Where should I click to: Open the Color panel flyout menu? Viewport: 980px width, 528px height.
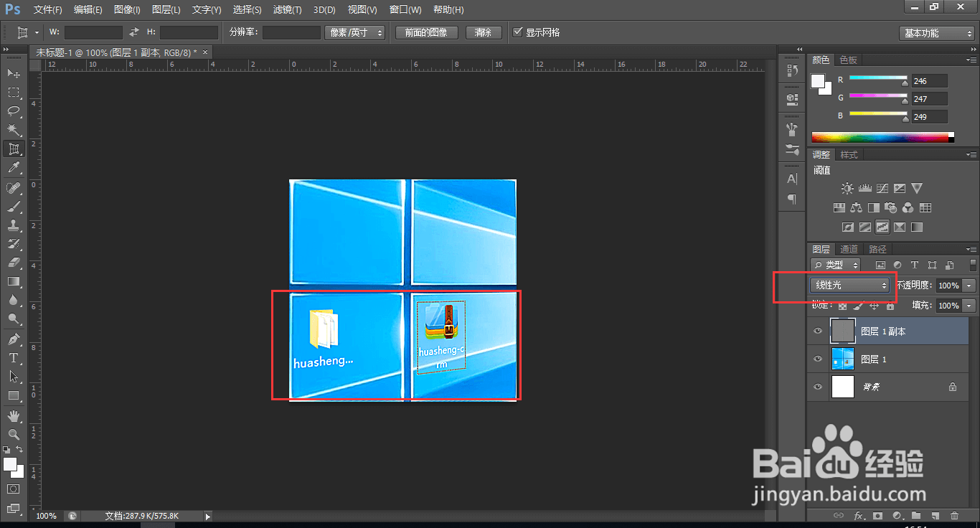click(x=971, y=60)
